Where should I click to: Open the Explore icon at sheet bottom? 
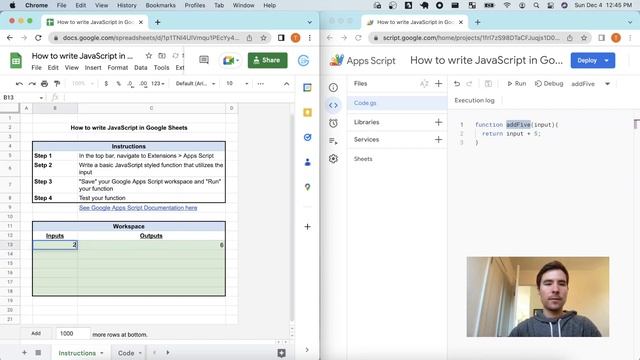(281, 353)
